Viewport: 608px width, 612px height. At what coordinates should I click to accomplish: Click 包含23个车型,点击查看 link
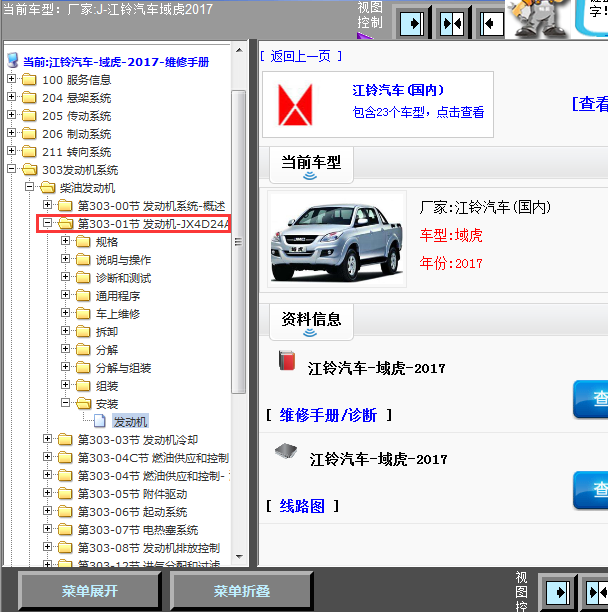pyautogui.click(x=418, y=112)
